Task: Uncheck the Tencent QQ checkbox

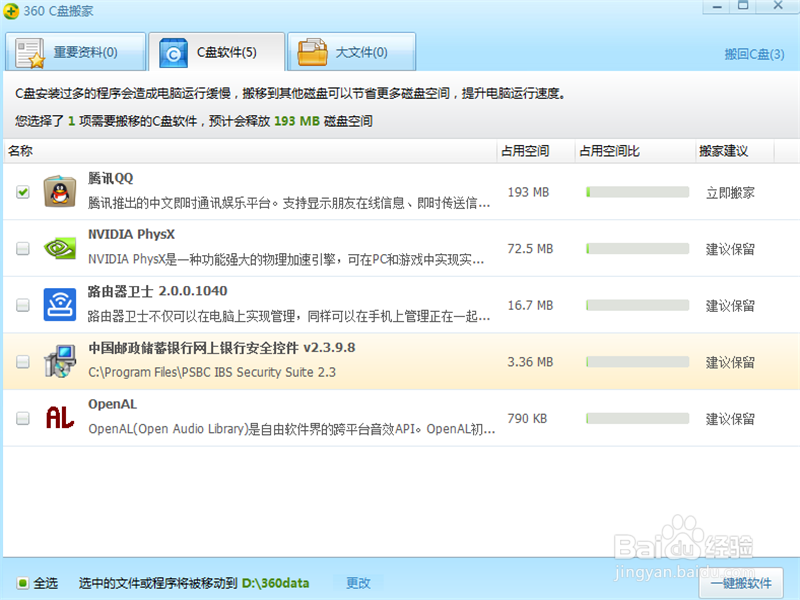Action: tap(22, 191)
